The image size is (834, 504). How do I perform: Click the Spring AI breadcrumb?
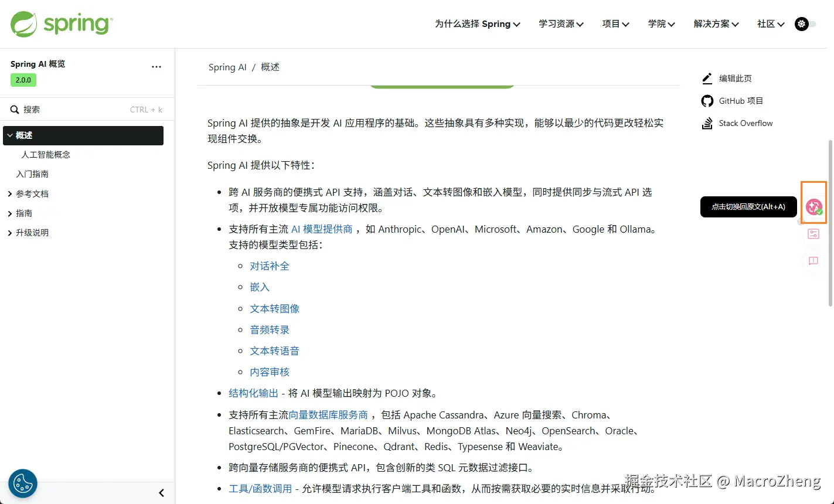pos(227,67)
